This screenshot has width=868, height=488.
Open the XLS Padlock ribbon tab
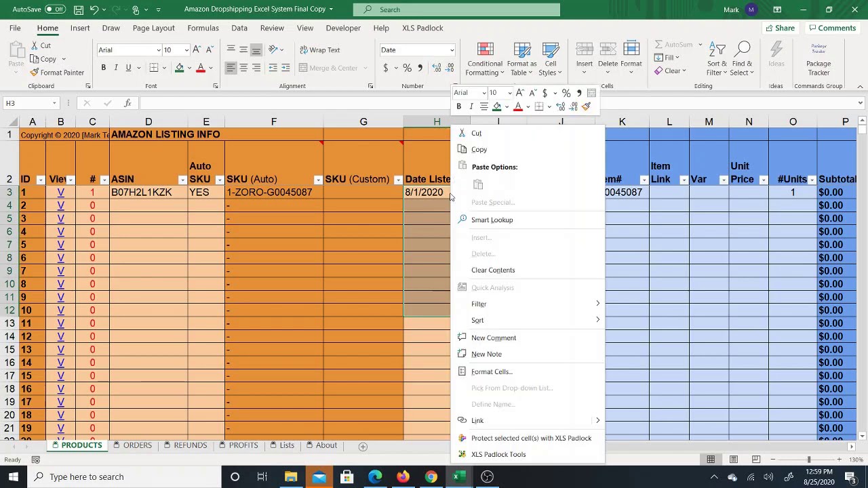(x=422, y=28)
